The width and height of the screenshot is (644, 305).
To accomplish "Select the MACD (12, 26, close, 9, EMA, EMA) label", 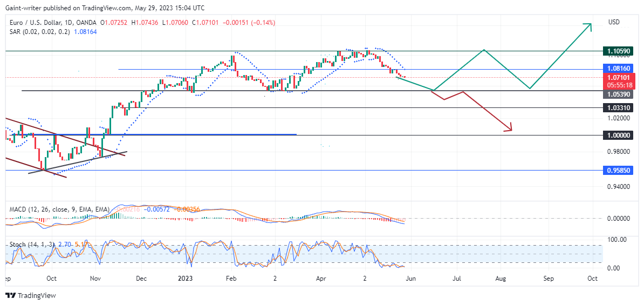I will coord(59,209).
